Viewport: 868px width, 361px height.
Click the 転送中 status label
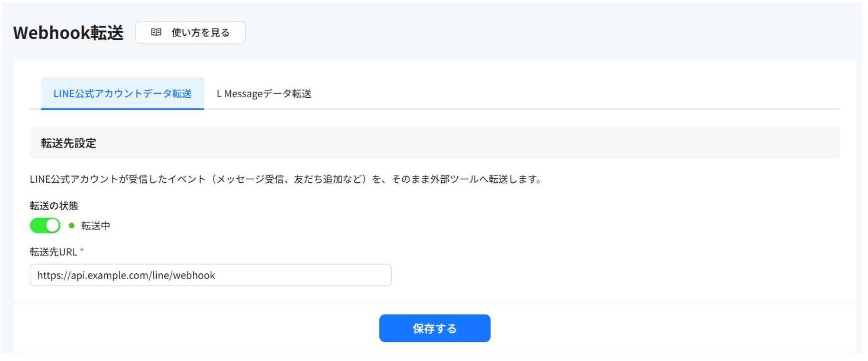click(x=95, y=226)
